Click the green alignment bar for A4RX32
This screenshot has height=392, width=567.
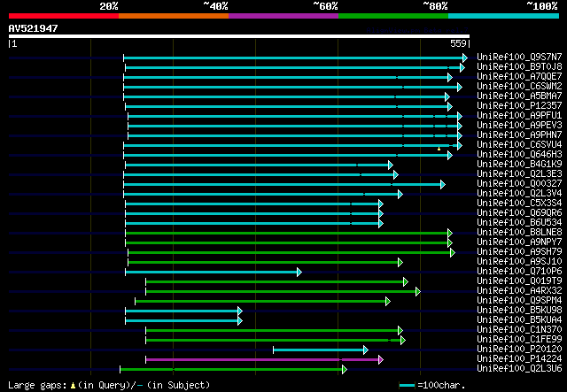click(283, 291)
